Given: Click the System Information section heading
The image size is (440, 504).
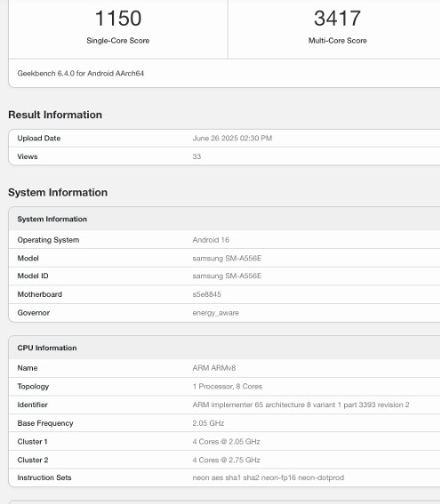Looking at the screenshot, I should coord(58,192).
